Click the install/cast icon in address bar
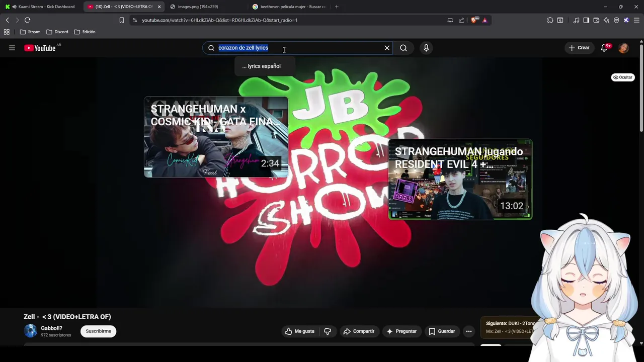 (450, 20)
